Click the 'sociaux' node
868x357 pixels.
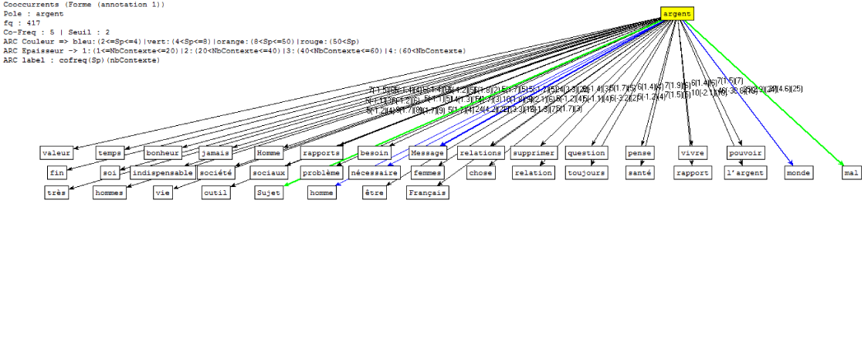pos(269,172)
